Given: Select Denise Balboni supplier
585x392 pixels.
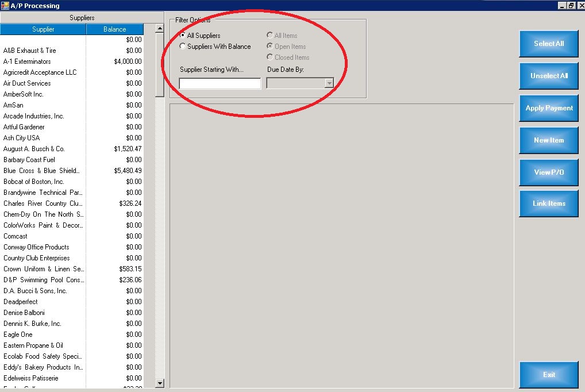Looking at the screenshot, I should coord(72,313).
